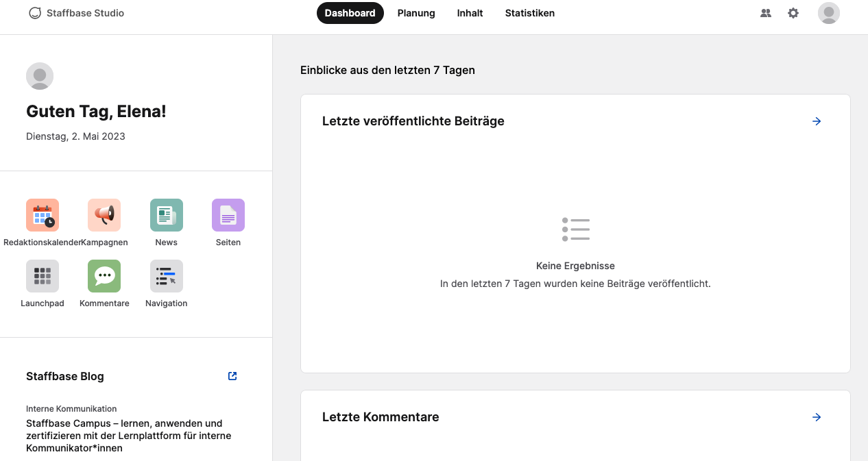Open the Seiten pages icon

[x=228, y=215]
